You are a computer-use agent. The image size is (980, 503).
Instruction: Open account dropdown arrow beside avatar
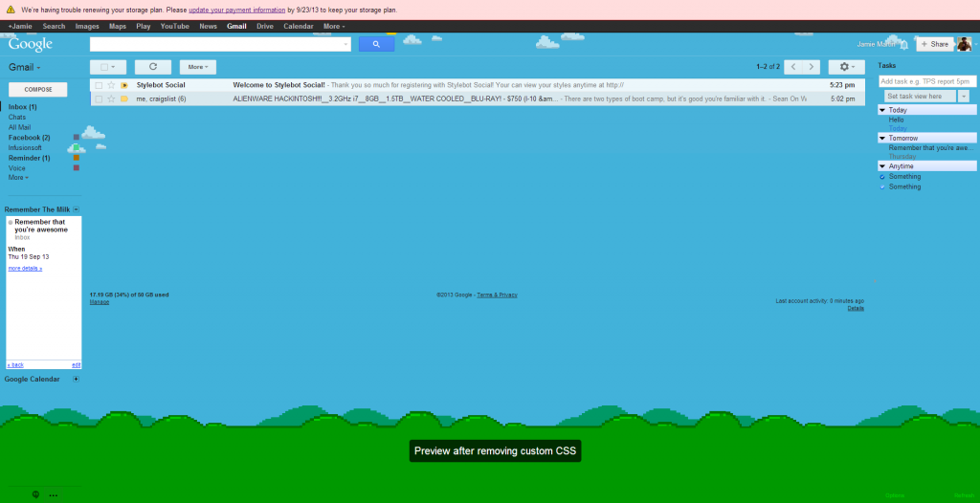pyautogui.click(x=975, y=45)
